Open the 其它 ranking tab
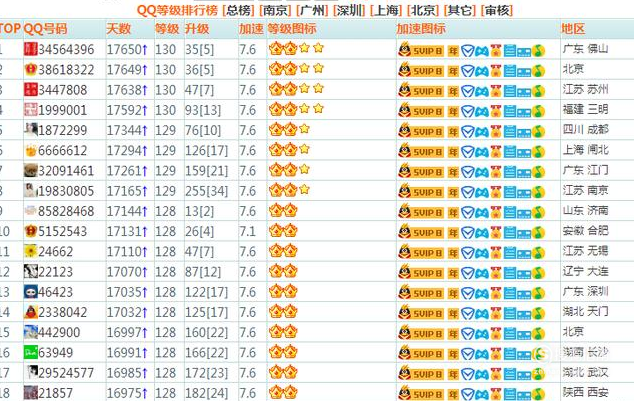Screen dimensions: 634x401 pyautogui.click(x=460, y=10)
